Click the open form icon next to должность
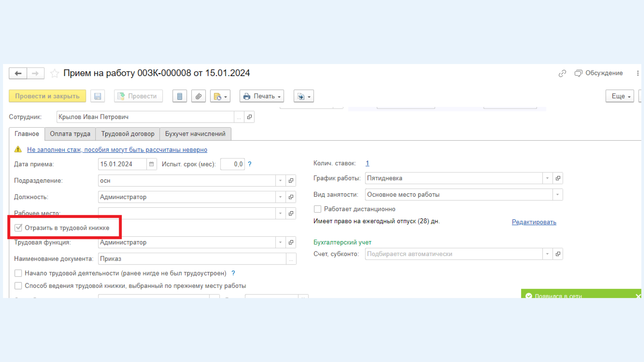The width and height of the screenshot is (644, 362). [291, 197]
